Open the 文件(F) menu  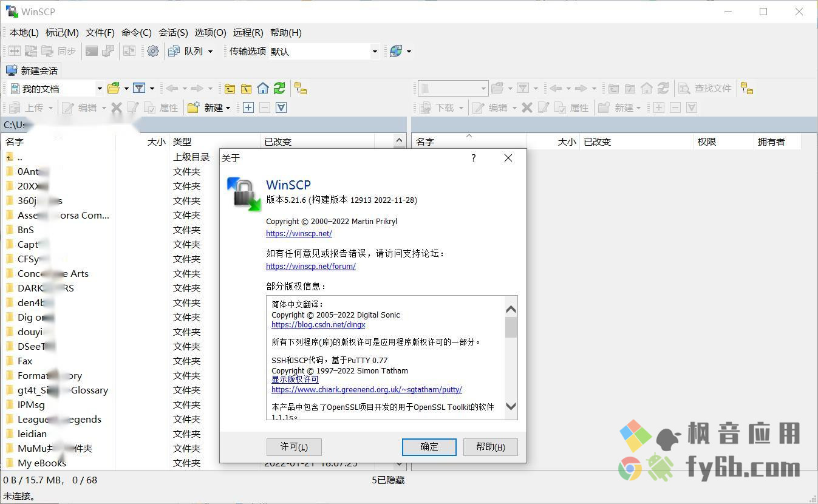click(x=100, y=33)
